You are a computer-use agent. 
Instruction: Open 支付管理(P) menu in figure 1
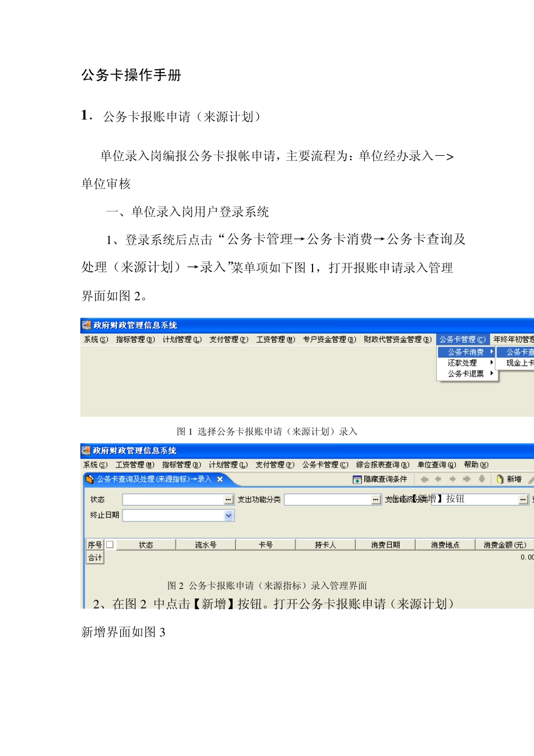coord(229,340)
